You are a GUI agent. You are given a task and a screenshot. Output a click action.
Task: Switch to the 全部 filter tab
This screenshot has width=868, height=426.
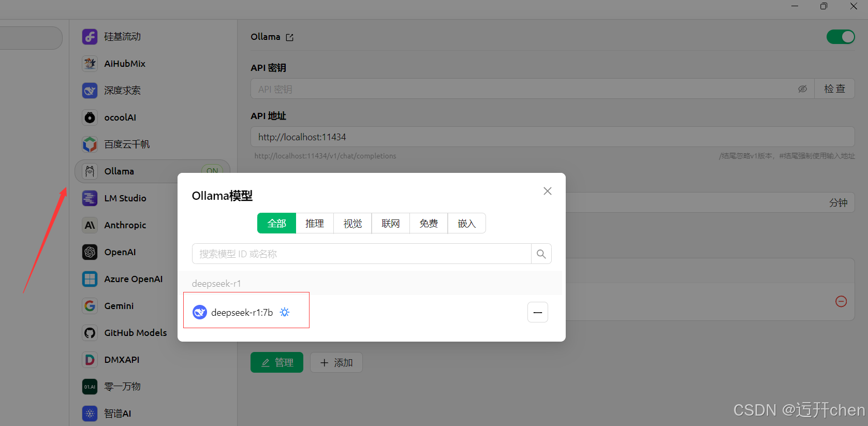pyautogui.click(x=276, y=223)
